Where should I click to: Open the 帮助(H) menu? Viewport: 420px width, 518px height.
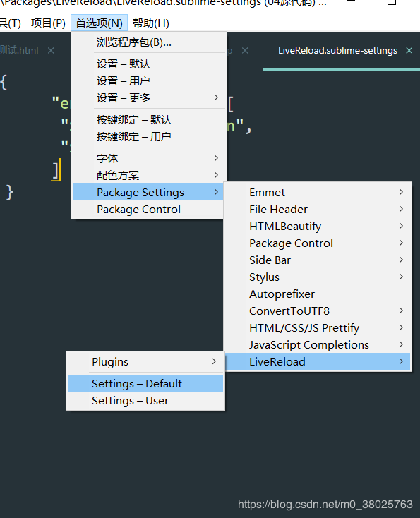click(150, 23)
